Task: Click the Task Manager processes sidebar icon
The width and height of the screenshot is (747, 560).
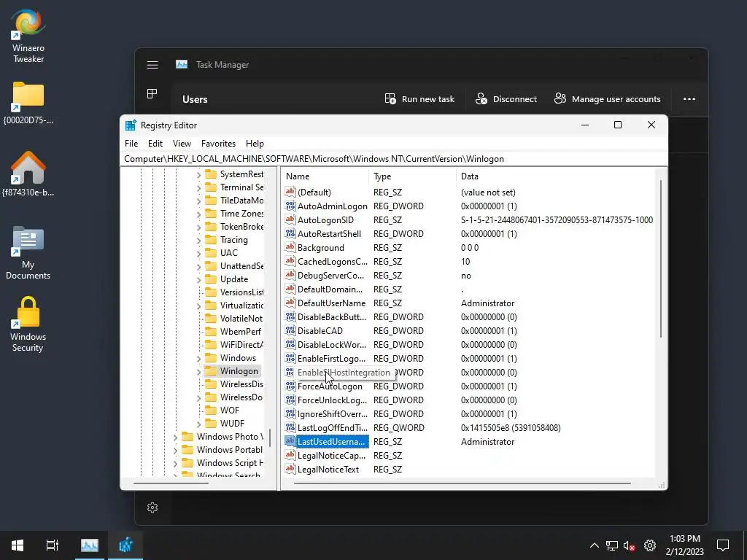Action: [x=152, y=94]
